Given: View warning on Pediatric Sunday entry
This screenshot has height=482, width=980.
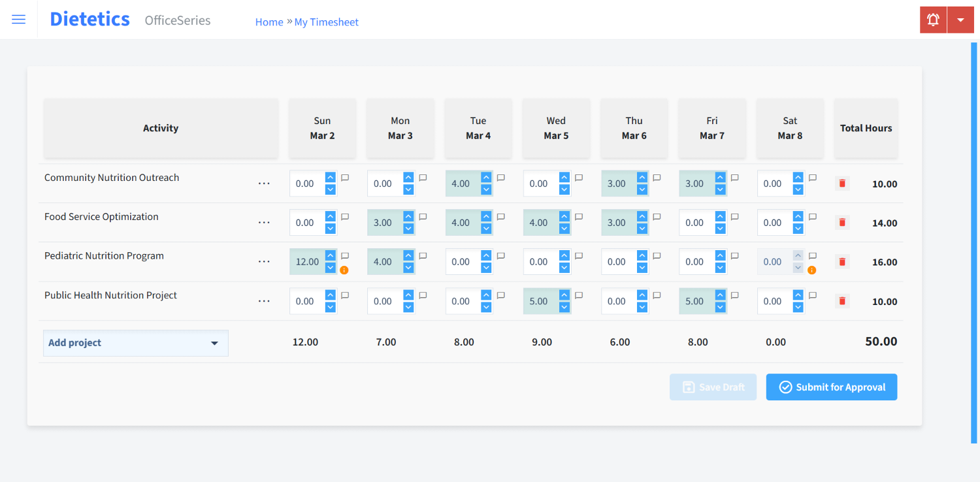Looking at the screenshot, I should click(345, 269).
